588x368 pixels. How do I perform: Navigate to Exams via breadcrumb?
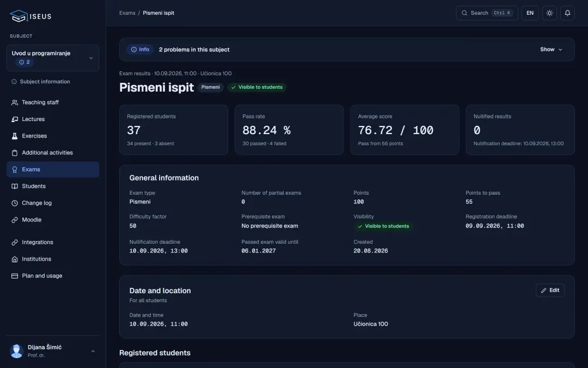point(127,13)
